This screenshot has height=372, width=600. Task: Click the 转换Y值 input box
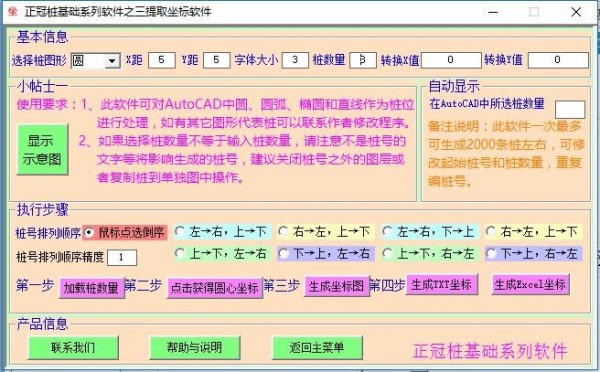coord(558,60)
